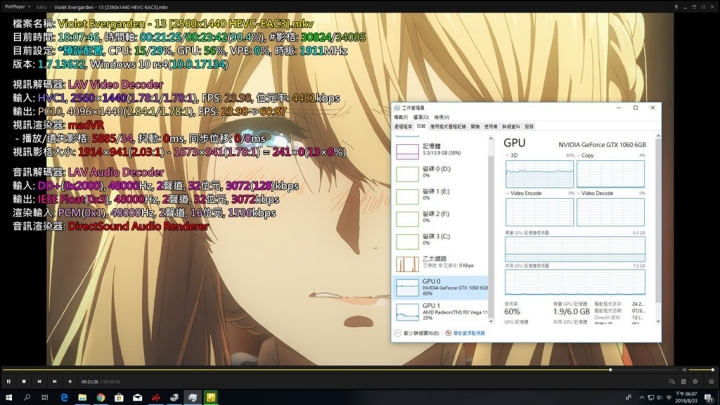This screenshot has width=720, height=405.
Task: Open Mail app from taskbar
Action: click(x=137, y=397)
